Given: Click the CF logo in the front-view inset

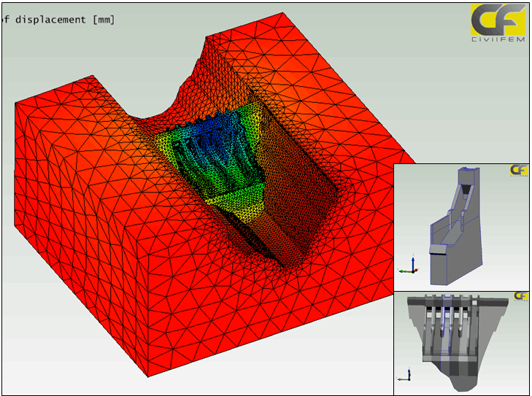Looking at the screenshot, I should point(520,296).
